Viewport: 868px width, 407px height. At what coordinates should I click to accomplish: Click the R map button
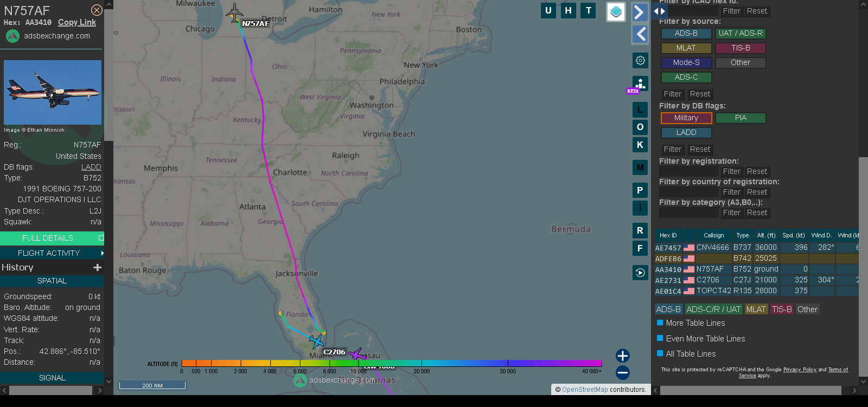point(640,230)
